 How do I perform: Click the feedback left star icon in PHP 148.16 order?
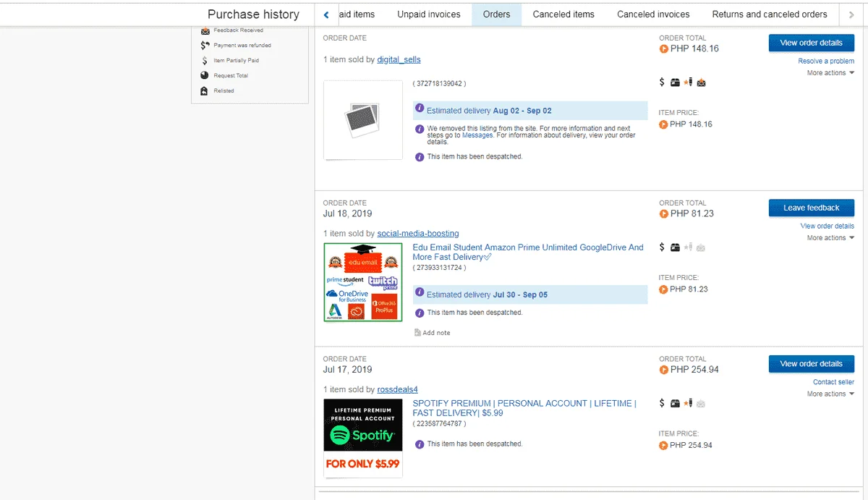(688, 82)
